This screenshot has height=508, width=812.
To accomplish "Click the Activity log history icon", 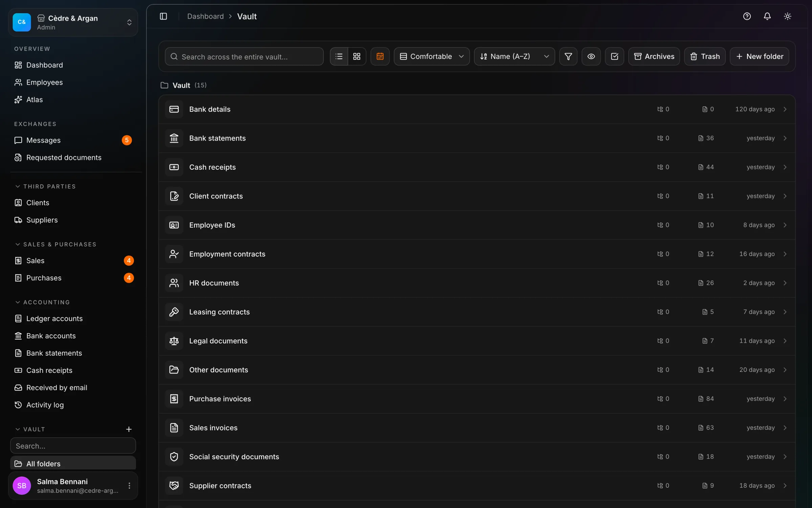I will pyautogui.click(x=18, y=405).
